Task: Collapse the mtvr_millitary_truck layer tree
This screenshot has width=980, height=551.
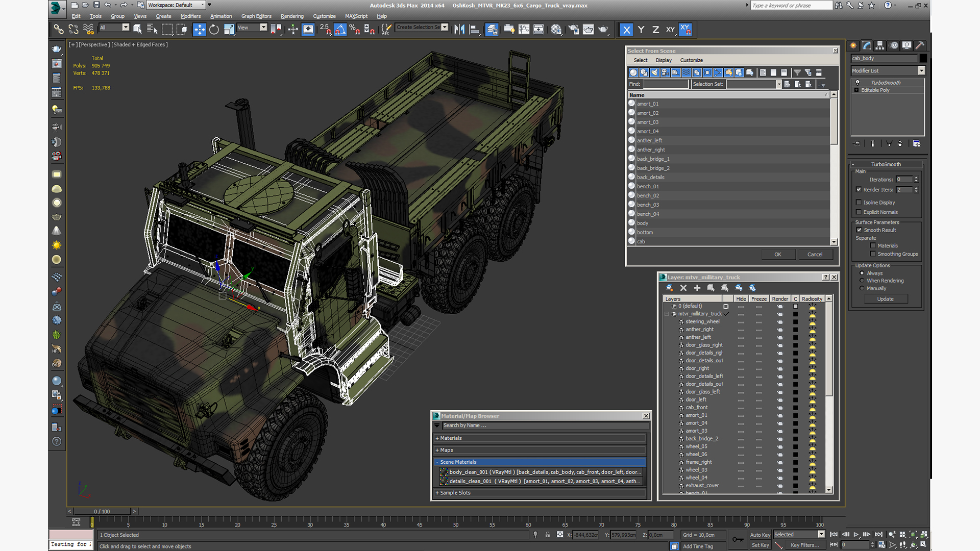Action: [667, 314]
